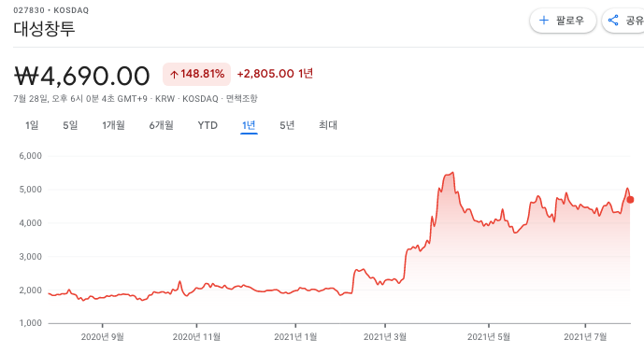Click the share icon on the 공유 button
The image size is (644, 354).
(613, 21)
